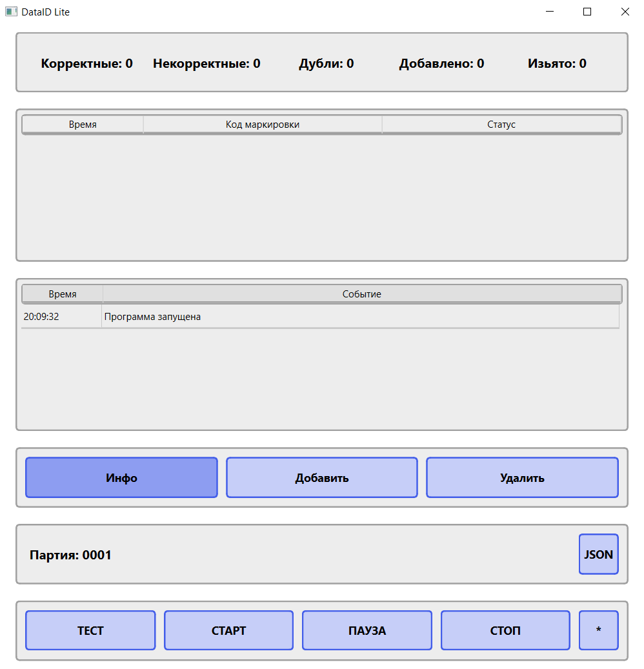The image size is (644, 669).
Task: Sort by the Время column in codes table
Action: [82, 124]
